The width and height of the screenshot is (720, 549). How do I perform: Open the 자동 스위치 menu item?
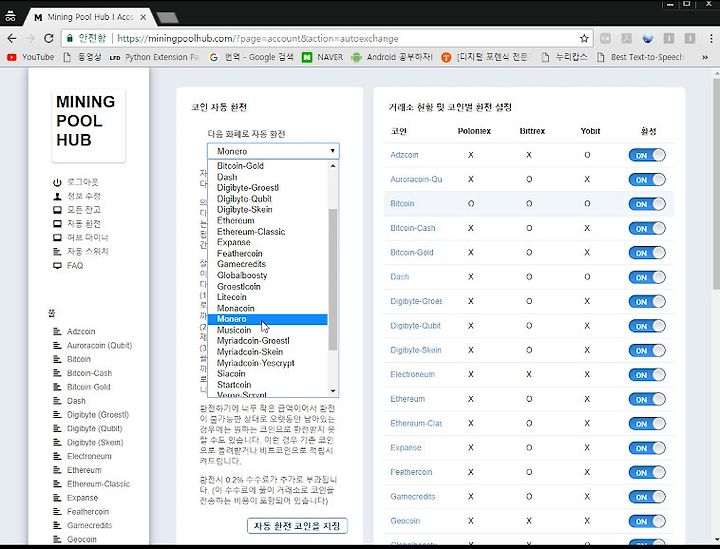[88, 252]
